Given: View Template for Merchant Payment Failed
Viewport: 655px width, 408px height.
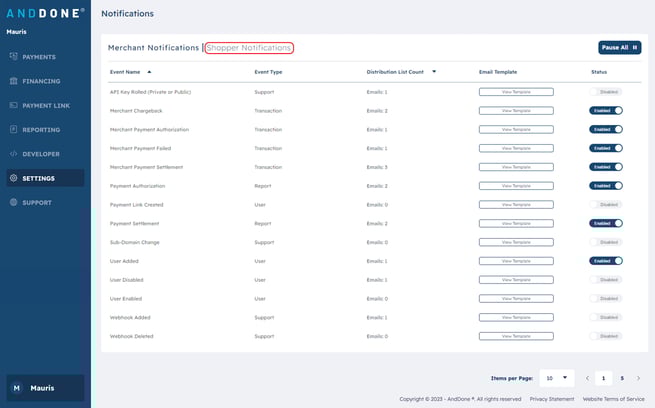Looking at the screenshot, I should tap(516, 148).
